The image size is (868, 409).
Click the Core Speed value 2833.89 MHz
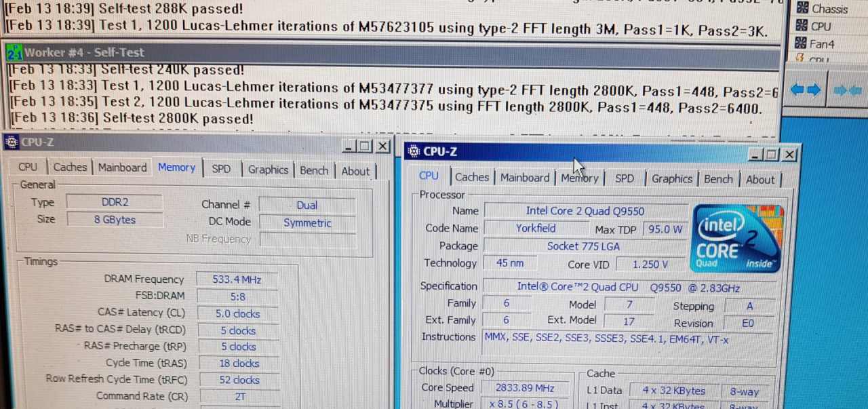point(525,388)
